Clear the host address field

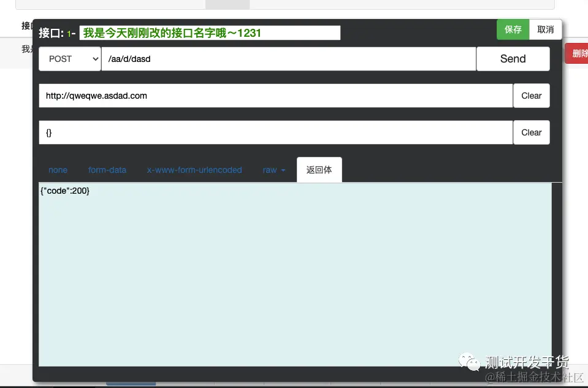[x=532, y=96]
